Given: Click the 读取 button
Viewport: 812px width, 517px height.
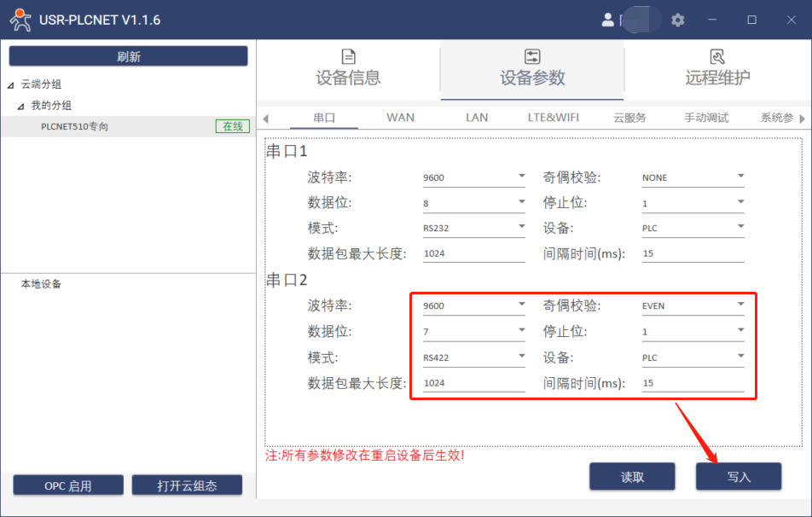Looking at the screenshot, I should (x=632, y=477).
